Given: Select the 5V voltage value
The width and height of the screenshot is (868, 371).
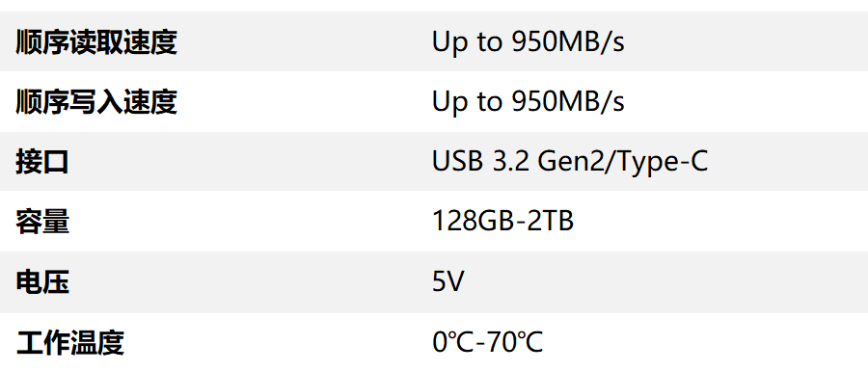Looking at the screenshot, I should click(448, 282).
